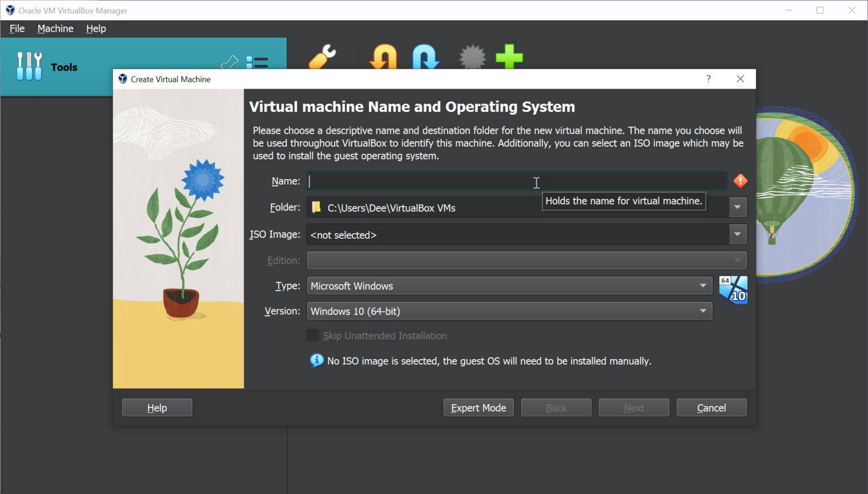Open the File menu
The image size is (868, 494).
tap(16, 28)
